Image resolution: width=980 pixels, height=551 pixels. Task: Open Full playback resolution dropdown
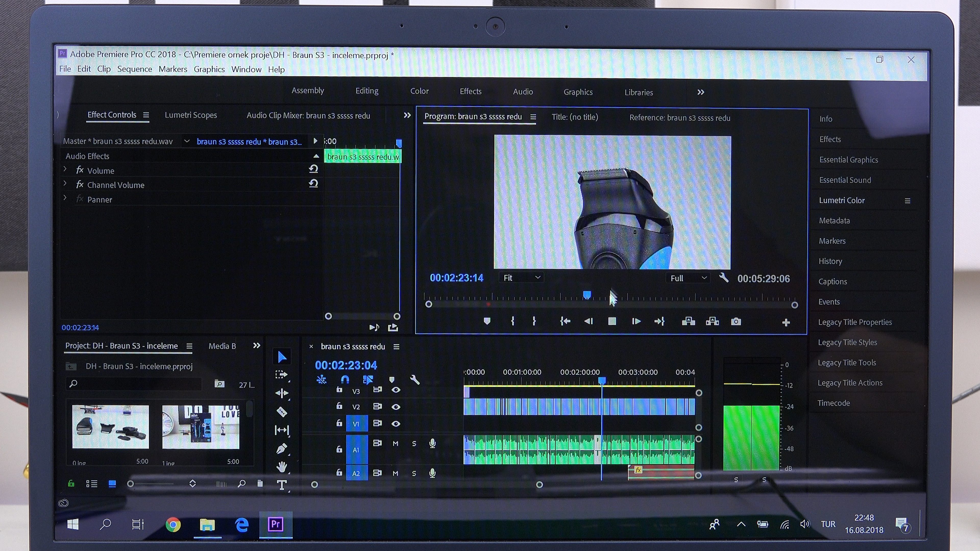click(x=688, y=278)
